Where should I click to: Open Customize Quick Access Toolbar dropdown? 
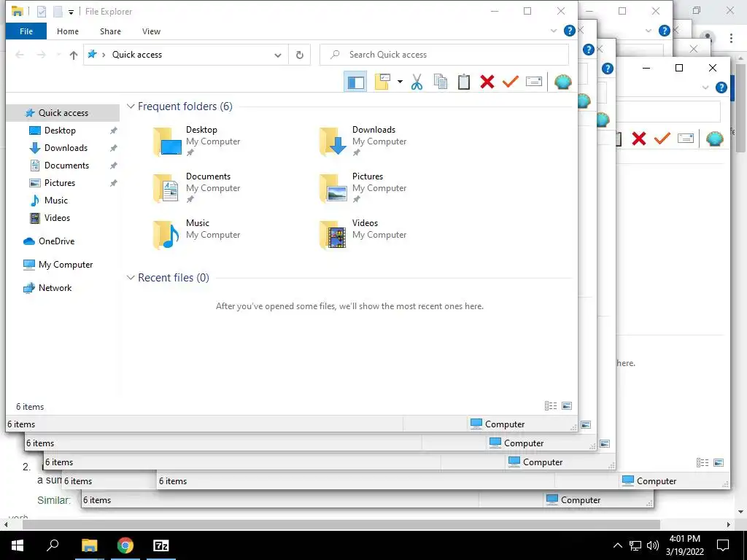(71, 12)
